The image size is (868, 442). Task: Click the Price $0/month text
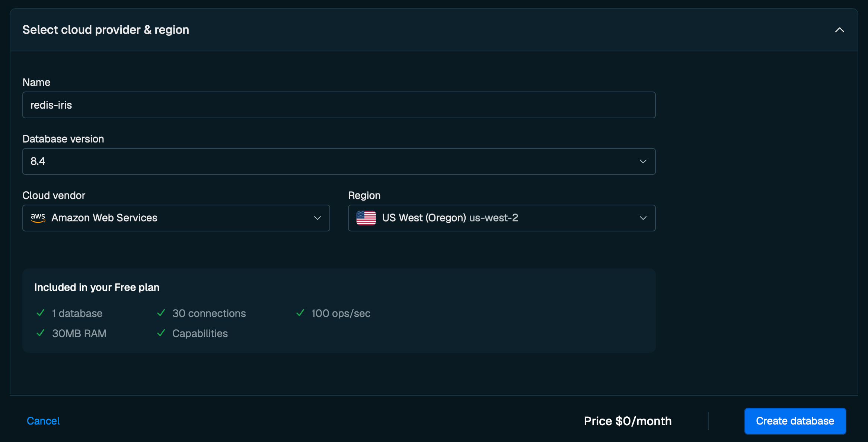coord(628,421)
